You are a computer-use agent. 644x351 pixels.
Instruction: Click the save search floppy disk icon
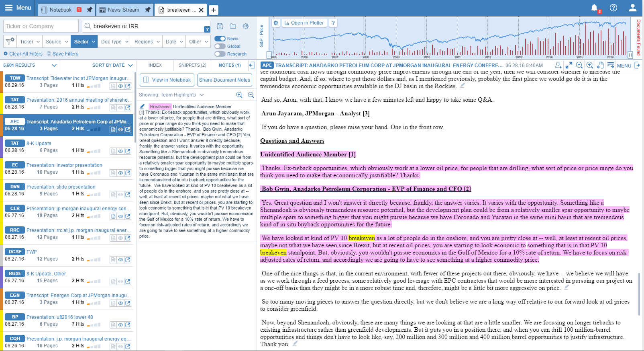point(220,26)
